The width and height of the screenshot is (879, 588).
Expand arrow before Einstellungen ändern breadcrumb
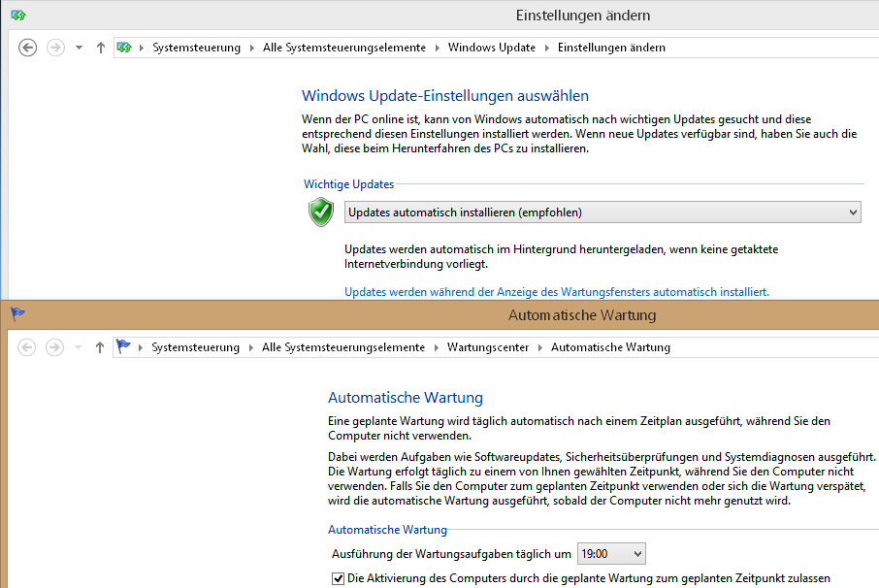pos(547,49)
